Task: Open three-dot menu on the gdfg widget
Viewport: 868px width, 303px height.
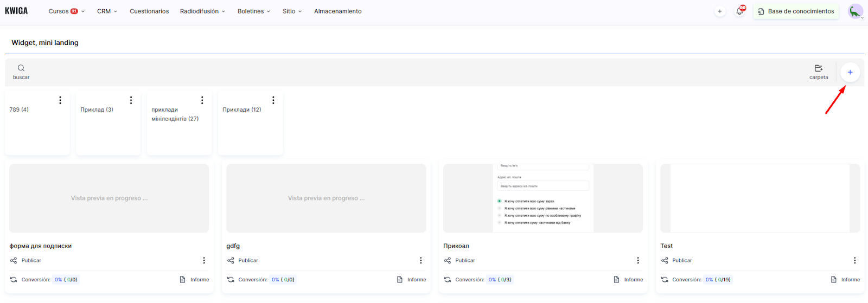Action: [x=420, y=261]
